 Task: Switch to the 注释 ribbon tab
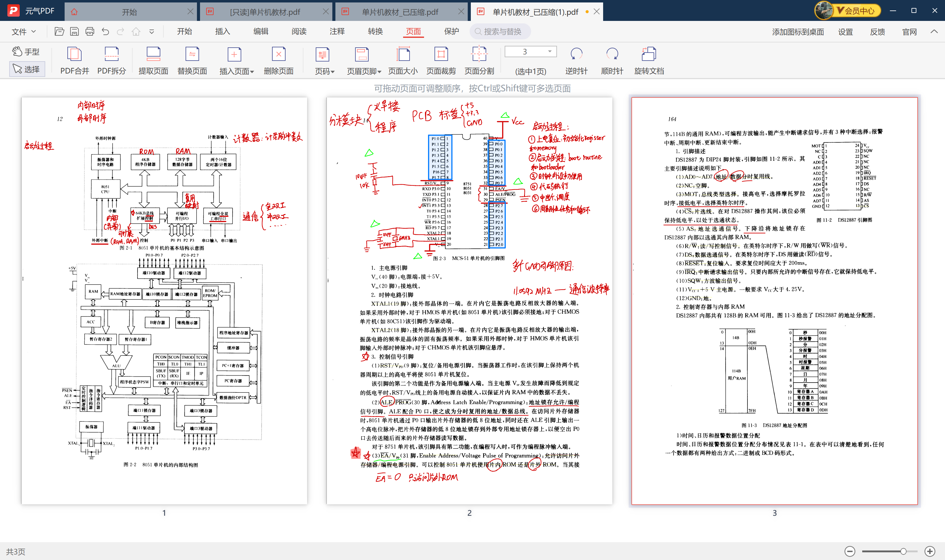[337, 31]
